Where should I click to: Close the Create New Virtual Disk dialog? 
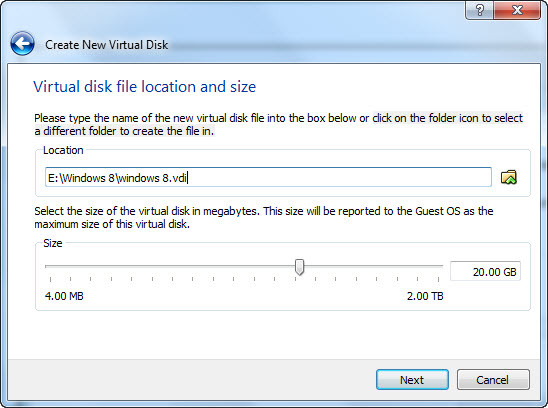(517, 10)
